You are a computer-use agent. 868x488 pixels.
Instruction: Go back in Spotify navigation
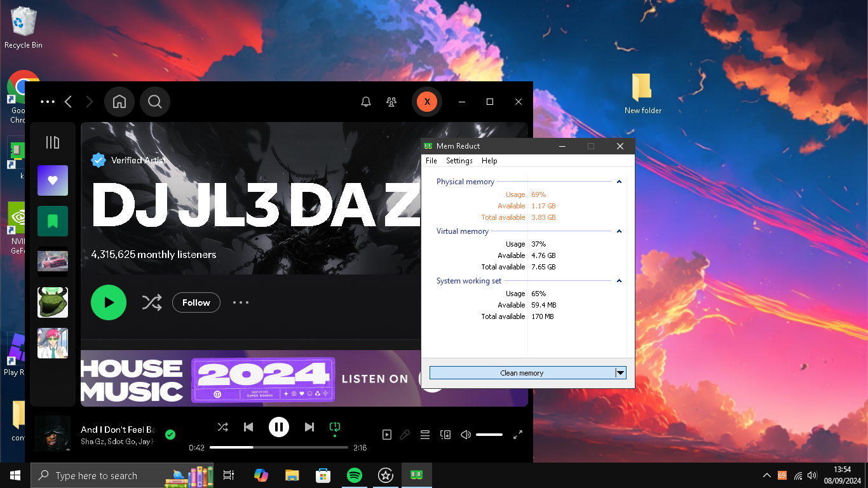(x=69, y=102)
